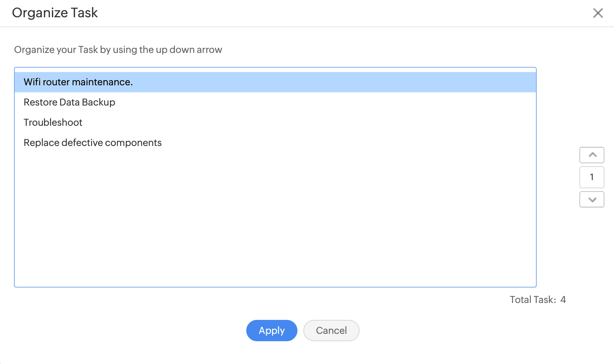This screenshot has width=614, height=364.
Task: Select the Troubleshoot task
Action: coord(53,122)
